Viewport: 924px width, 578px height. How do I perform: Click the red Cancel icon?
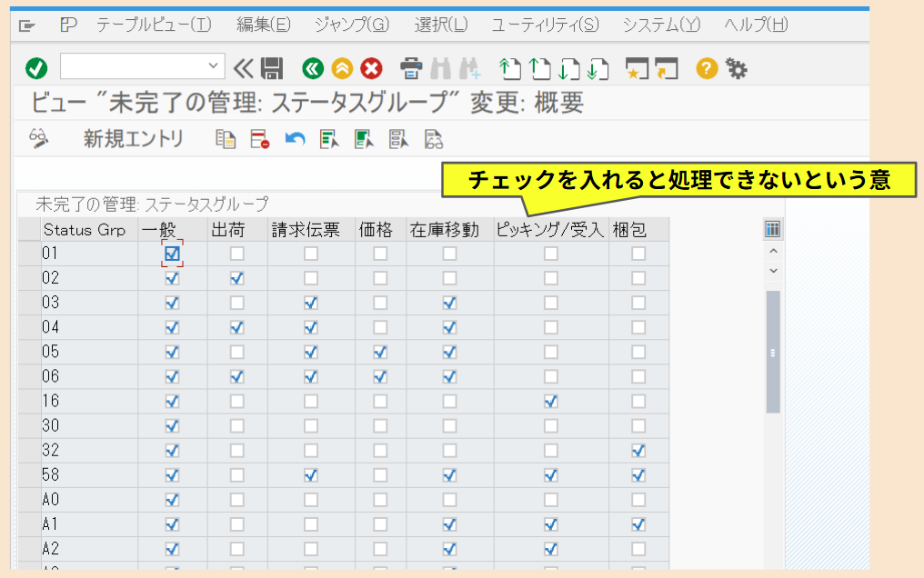point(371,69)
